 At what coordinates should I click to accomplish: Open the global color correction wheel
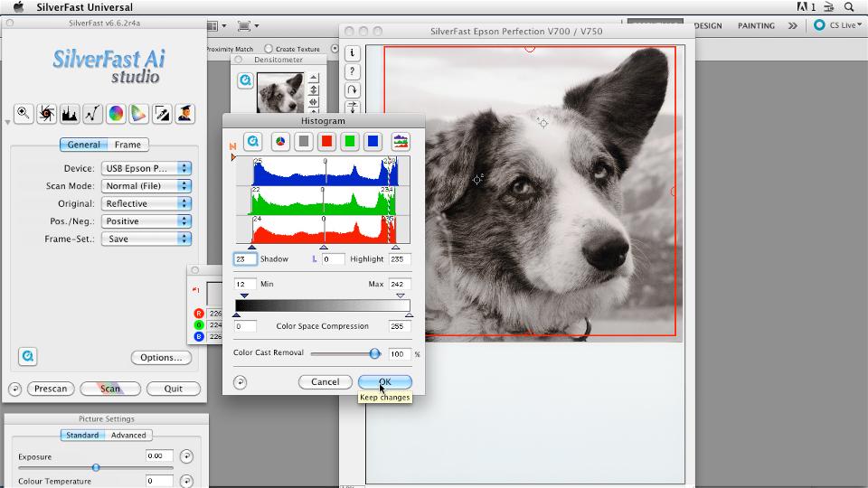click(116, 114)
